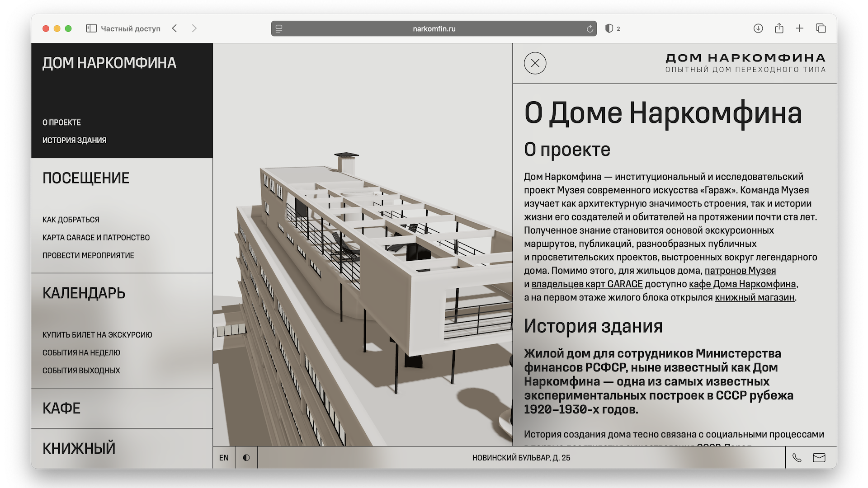Click the Safari share icon
The image size is (868, 488).
point(779,28)
